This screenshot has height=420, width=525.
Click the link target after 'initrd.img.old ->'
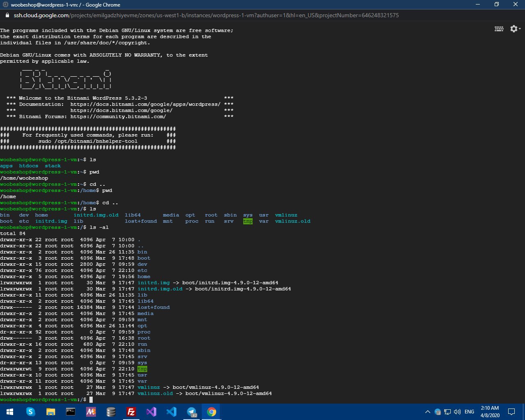point(243,289)
